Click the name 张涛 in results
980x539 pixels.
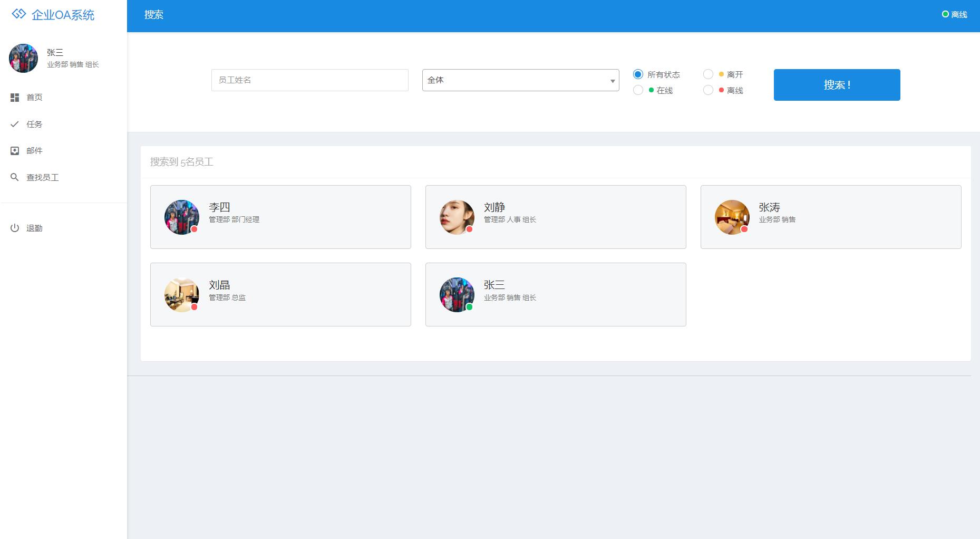[770, 207]
